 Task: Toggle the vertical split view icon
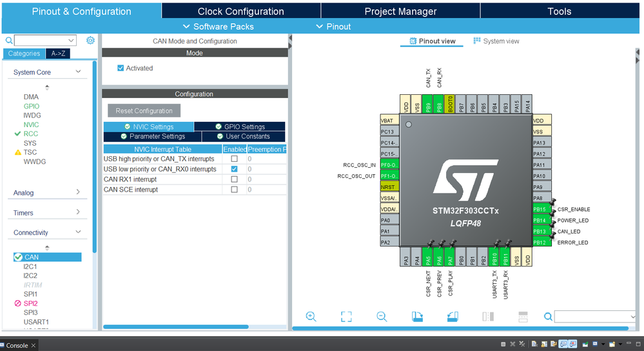point(488,316)
